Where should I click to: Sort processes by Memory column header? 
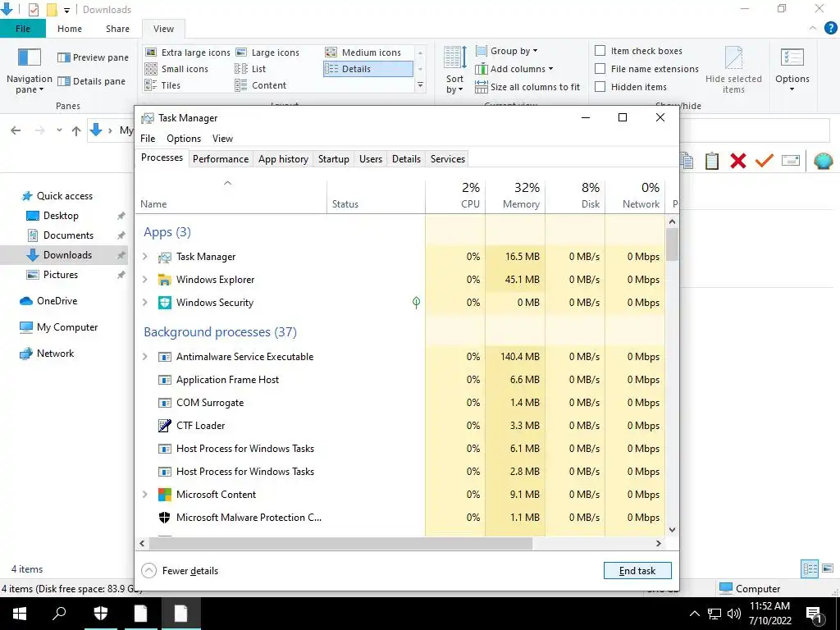point(515,195)
